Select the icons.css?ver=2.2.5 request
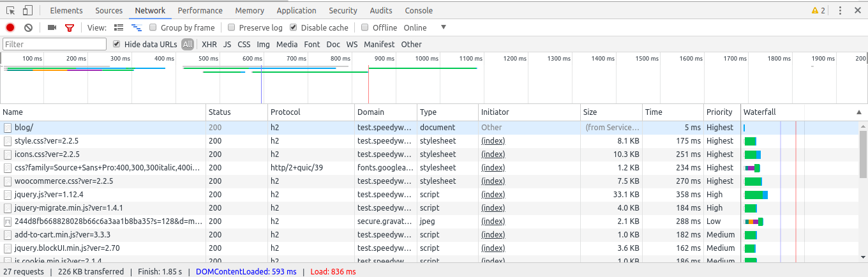This screenshot has height=277, width=868. point(429,154)
